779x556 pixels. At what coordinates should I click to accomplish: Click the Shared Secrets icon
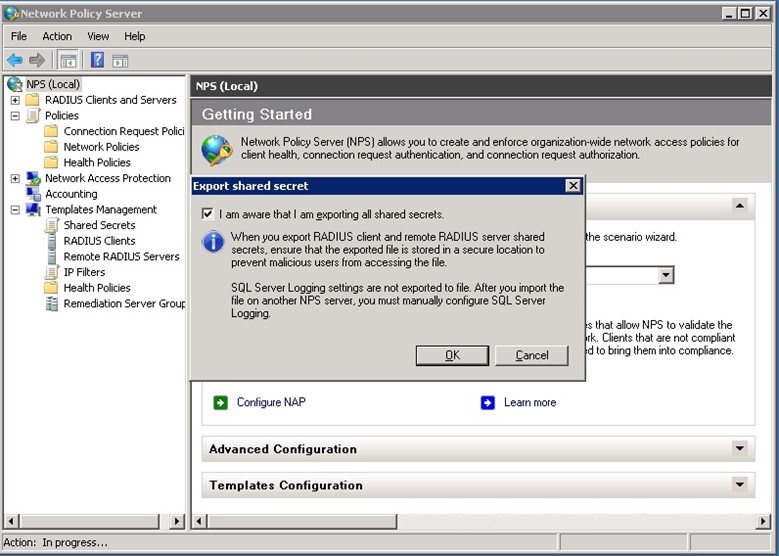51,225
